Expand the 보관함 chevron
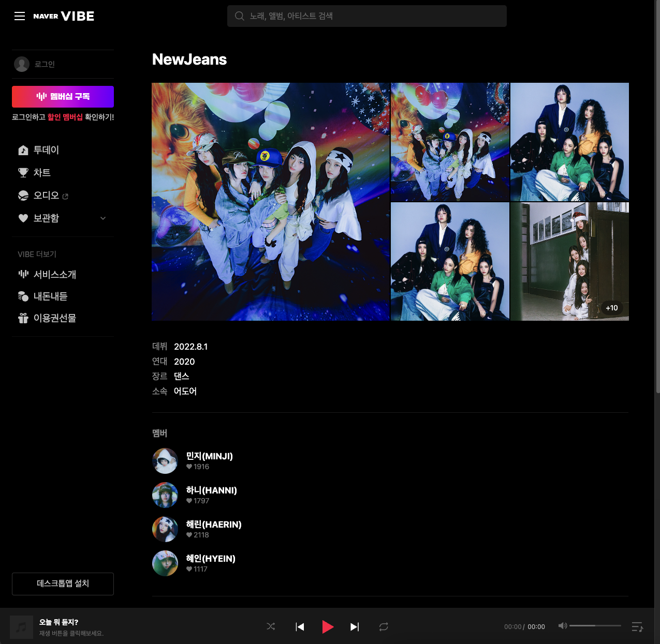The image size is (660, 644). 103,218
